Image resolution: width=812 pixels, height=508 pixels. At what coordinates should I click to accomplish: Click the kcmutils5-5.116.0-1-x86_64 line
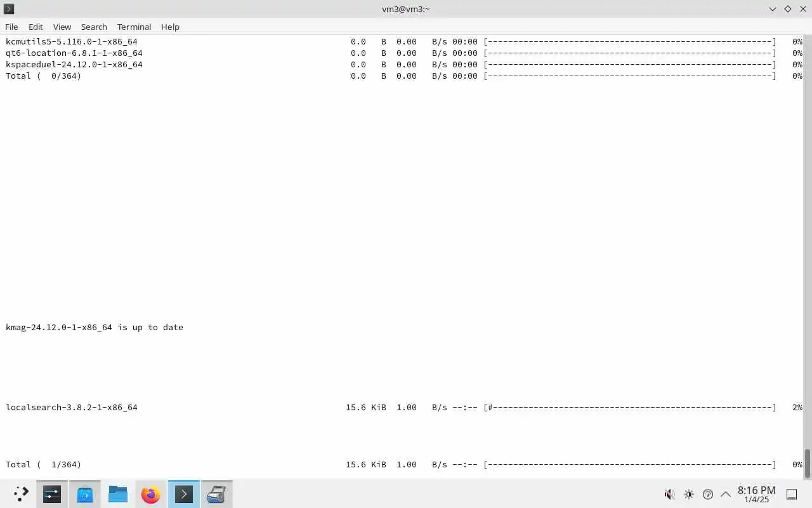point(404,42)
